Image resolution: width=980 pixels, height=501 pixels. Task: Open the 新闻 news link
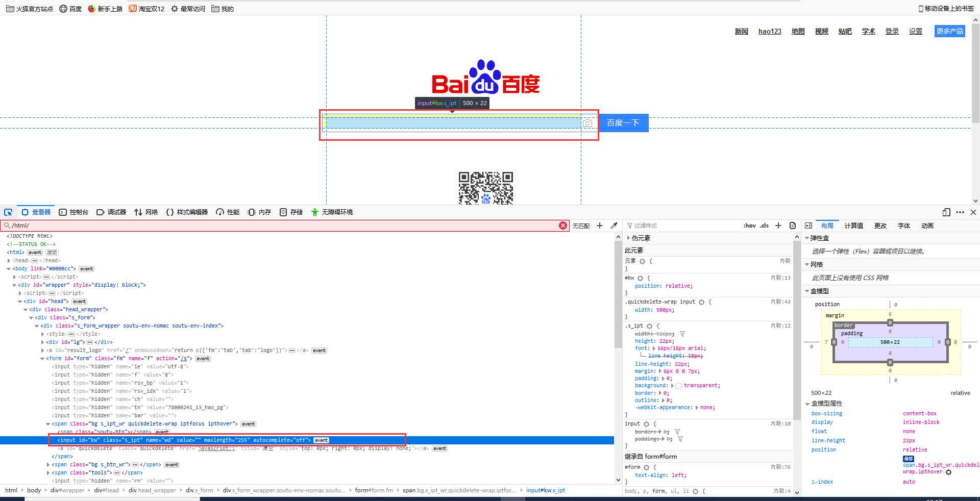click(x=741, y=31)
